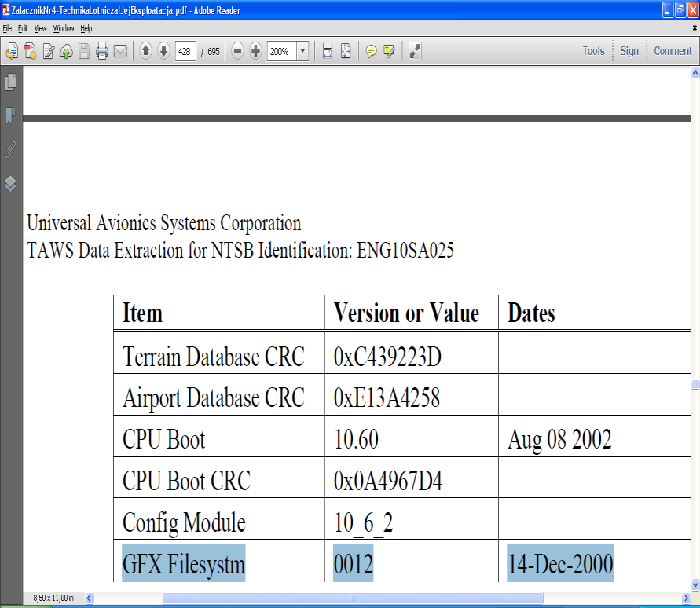Open the Sign pane
This screenshot has height=608, width=700.
pos(629,51)
